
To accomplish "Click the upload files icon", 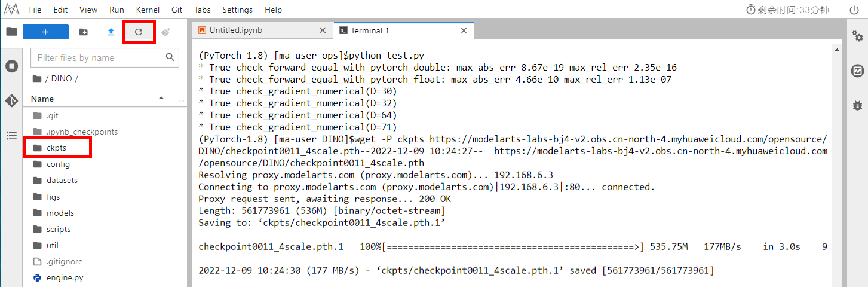I will point(111,32).
